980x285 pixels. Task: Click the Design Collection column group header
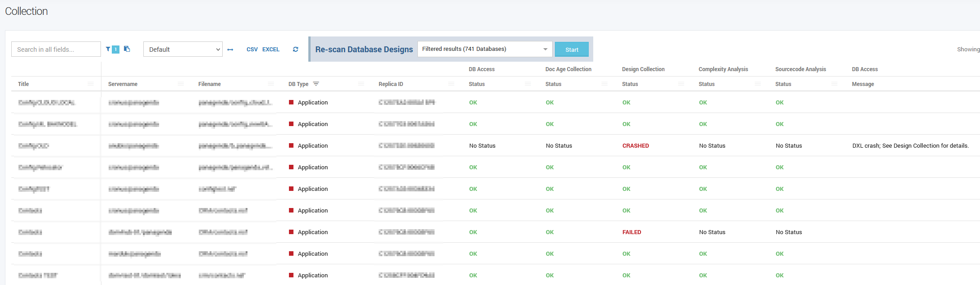coord(643,69)
